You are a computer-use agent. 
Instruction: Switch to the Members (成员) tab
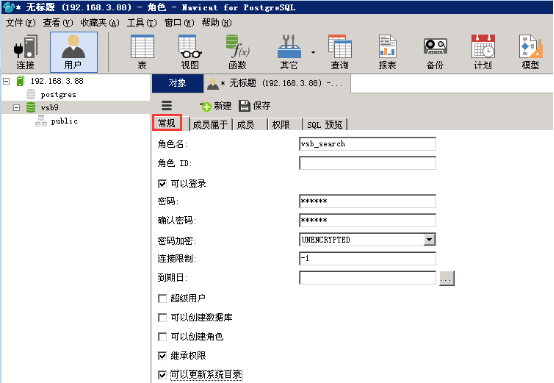[x=249, y=124]
